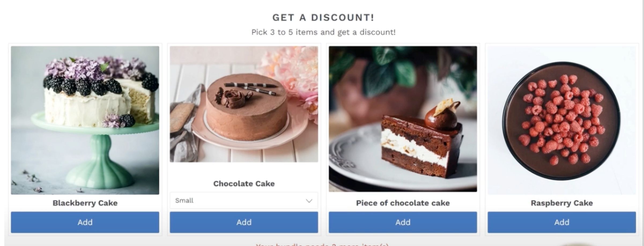The image size is (644, 246).
Task: Click the chevron arrow in size selector
Action: 309,201
